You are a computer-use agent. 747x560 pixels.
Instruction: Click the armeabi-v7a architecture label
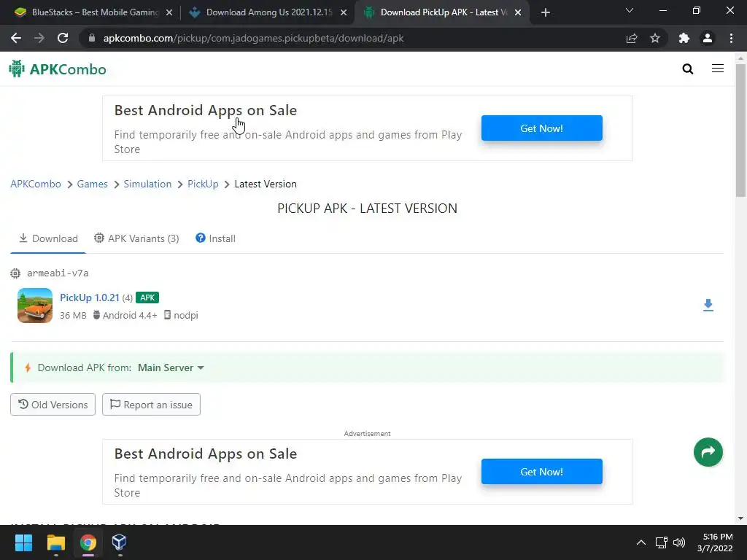pyautogui.click(x=58, y=273)
